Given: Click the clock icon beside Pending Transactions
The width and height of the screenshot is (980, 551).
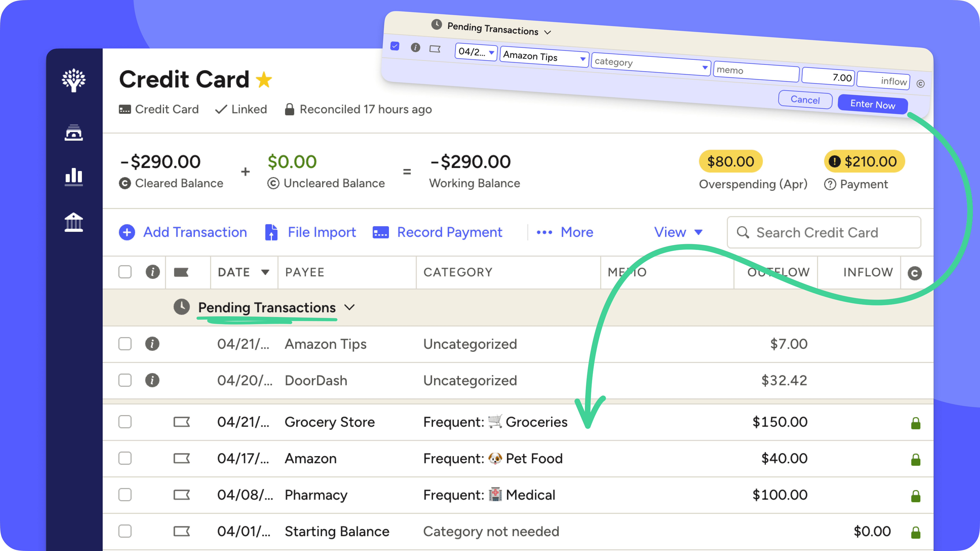Looking at the screenshot, I should pos(182,307).
